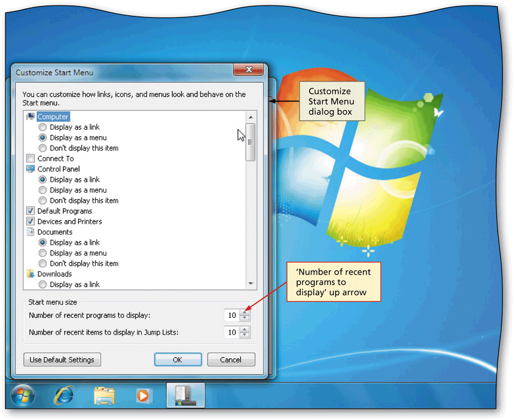
Task: Close the Customize Start Menu dialog
Action: point(249,69)
